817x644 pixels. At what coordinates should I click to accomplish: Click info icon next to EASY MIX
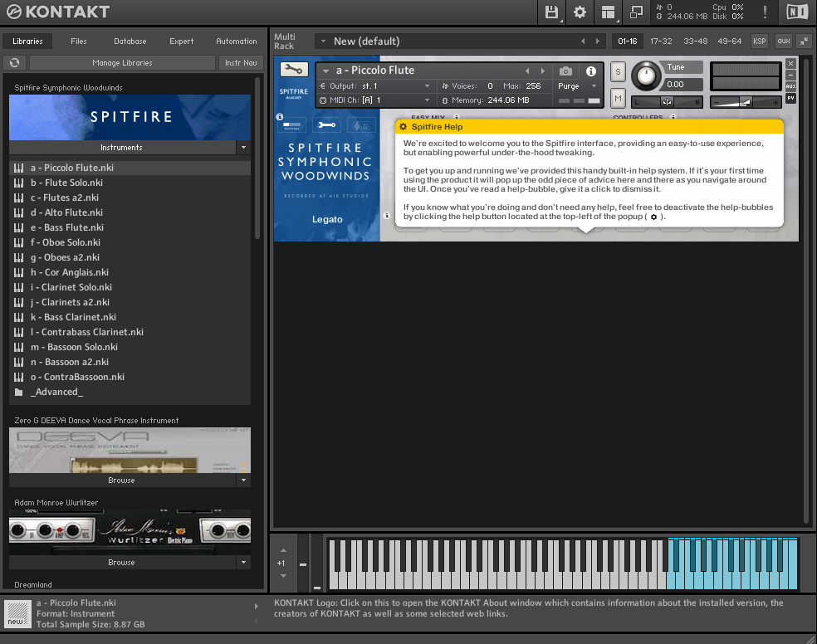(x=457, y=117)
